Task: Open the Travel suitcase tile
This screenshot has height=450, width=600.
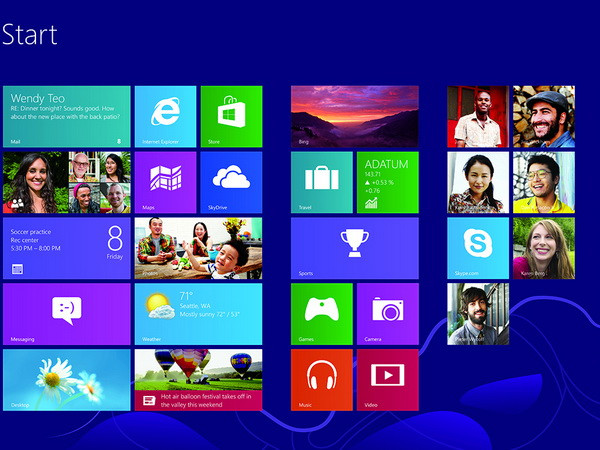Action: click(x=322, y=183)
